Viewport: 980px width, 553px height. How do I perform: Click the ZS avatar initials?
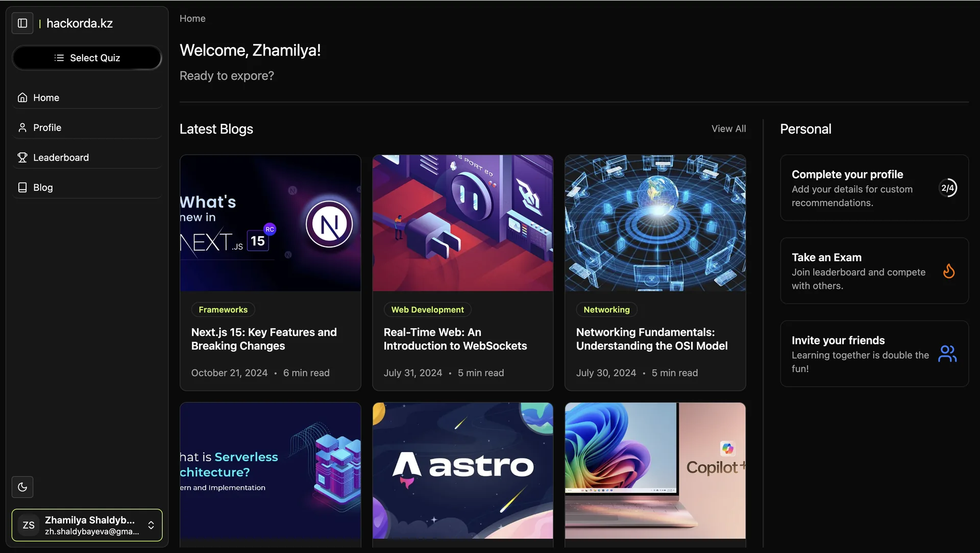(x=29, y=525)
